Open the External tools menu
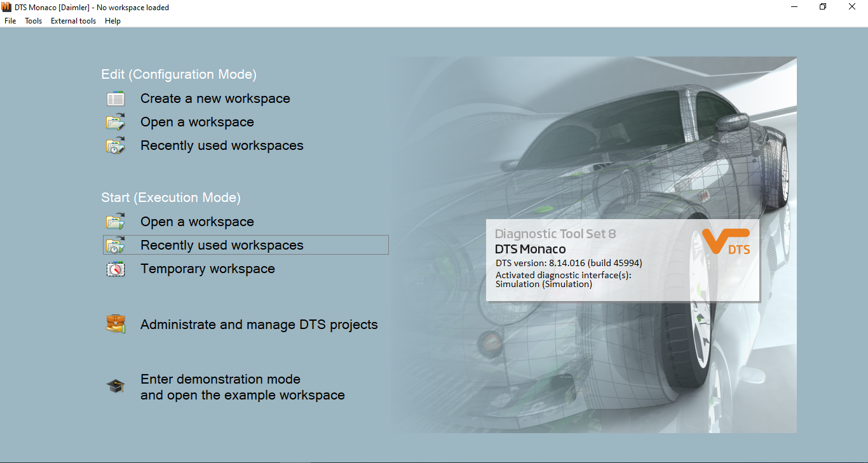 click(x=73, y=21)
